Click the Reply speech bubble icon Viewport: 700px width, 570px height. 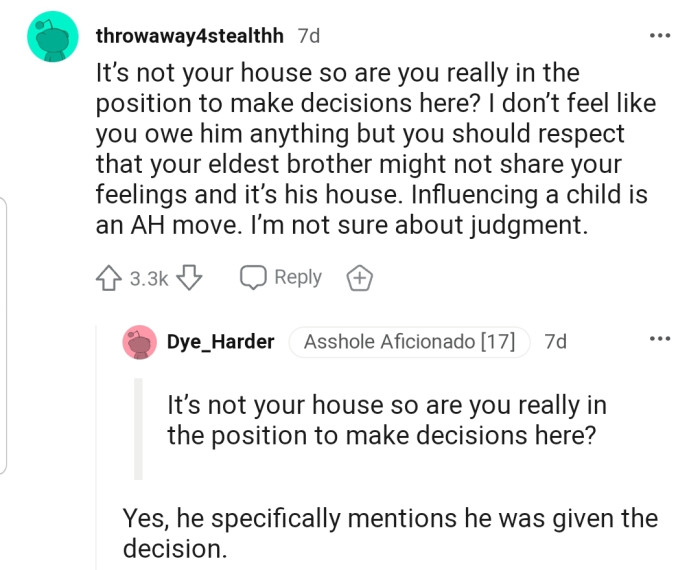tap(252, 278)
